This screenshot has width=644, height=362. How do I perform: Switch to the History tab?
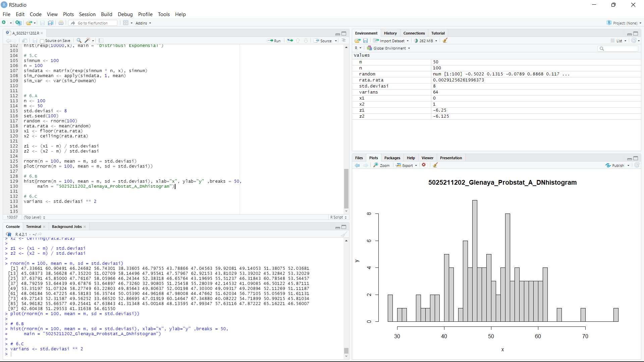point(390,33)
